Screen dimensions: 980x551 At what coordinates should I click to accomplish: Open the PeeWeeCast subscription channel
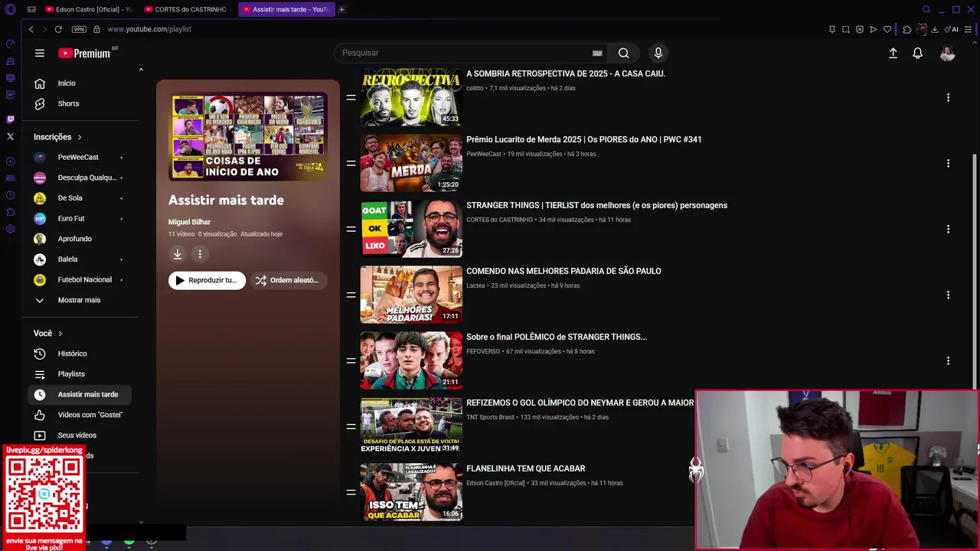pos(80,157)
